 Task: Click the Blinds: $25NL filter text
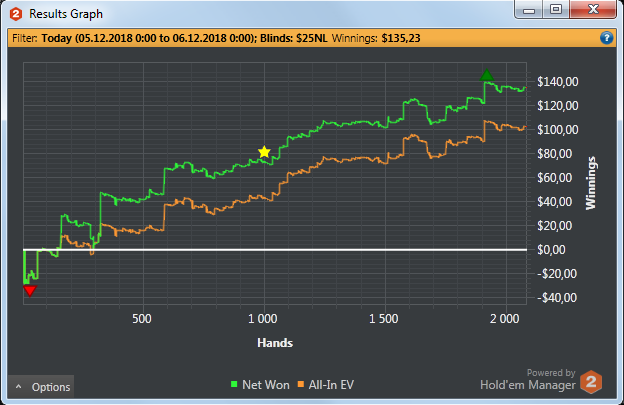[294, 38]
